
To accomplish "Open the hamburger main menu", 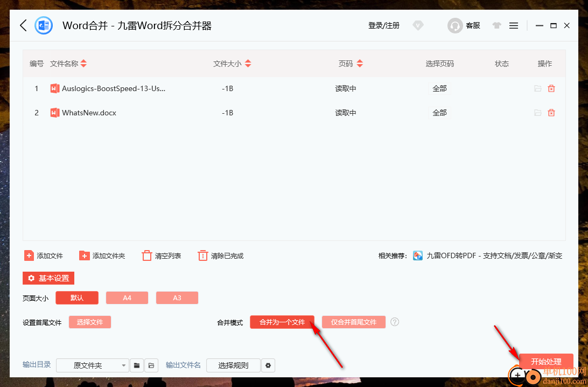I will (x=514, y=25).
